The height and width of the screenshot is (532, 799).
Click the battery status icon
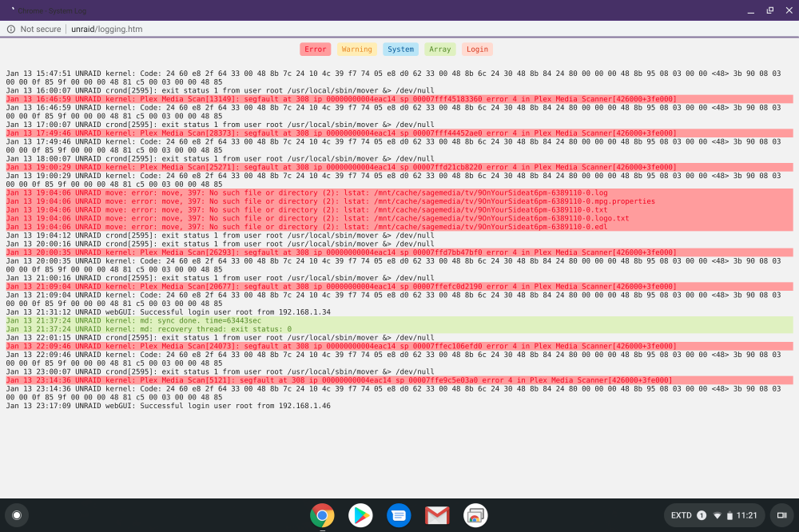(729, 516)
